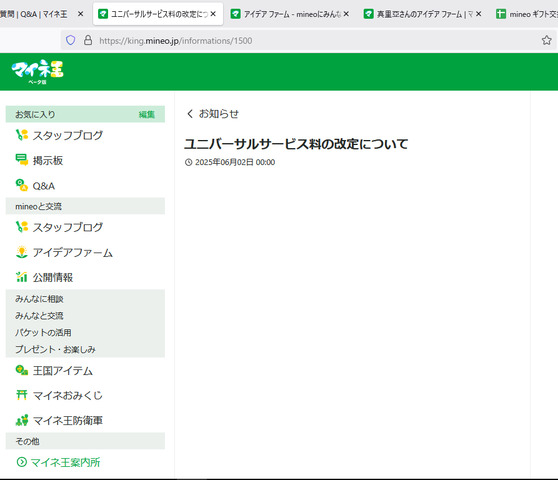The width and height of the screenshot is (558, 480).
Task: Click the マイネ王 logo in the header
Action: 37,72
